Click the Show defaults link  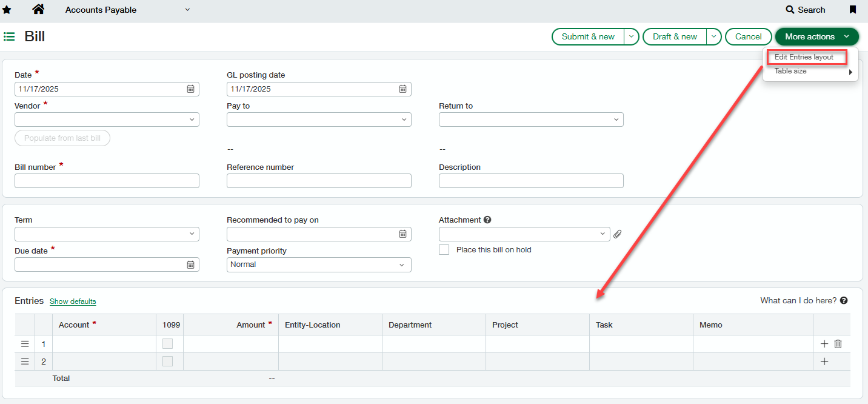tap(73, 301)
